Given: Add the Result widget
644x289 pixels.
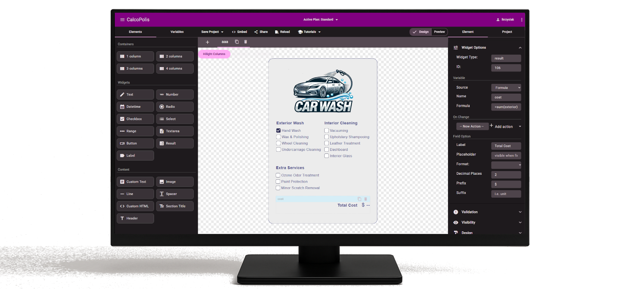Looking at the screenshot, I should (175, 143).
